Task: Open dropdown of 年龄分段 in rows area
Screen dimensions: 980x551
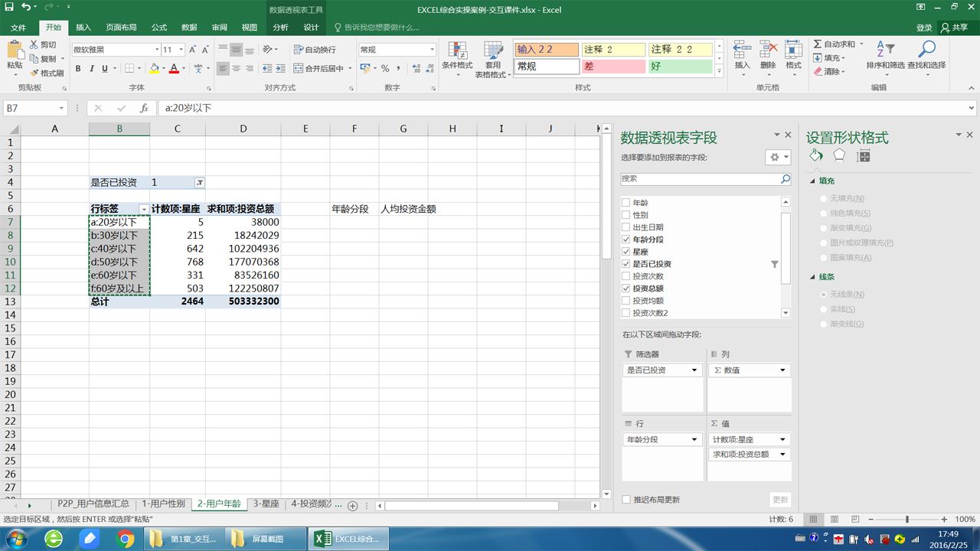Action: (694, 439)
